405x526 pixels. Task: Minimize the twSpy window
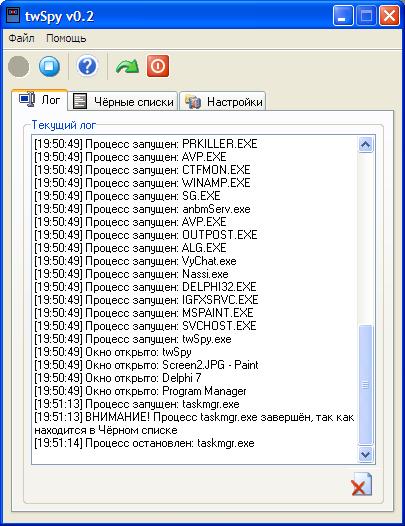(343, 15)
